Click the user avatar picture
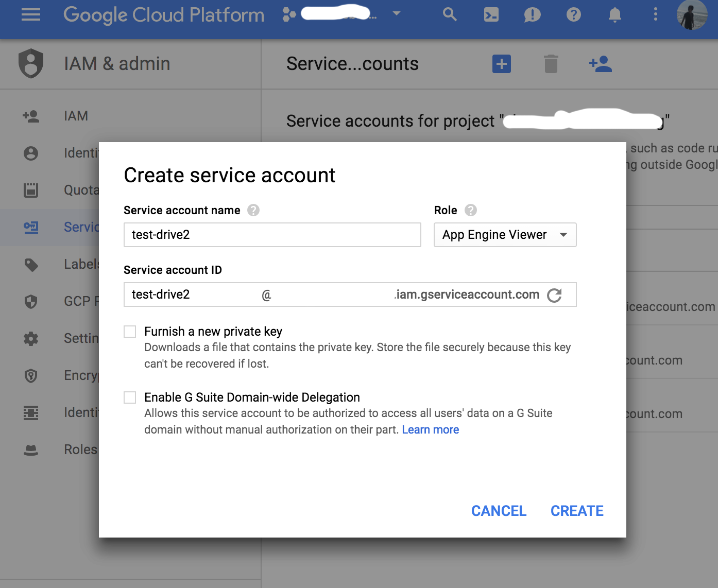Screen dimensions: 718x588 point(692,14)
